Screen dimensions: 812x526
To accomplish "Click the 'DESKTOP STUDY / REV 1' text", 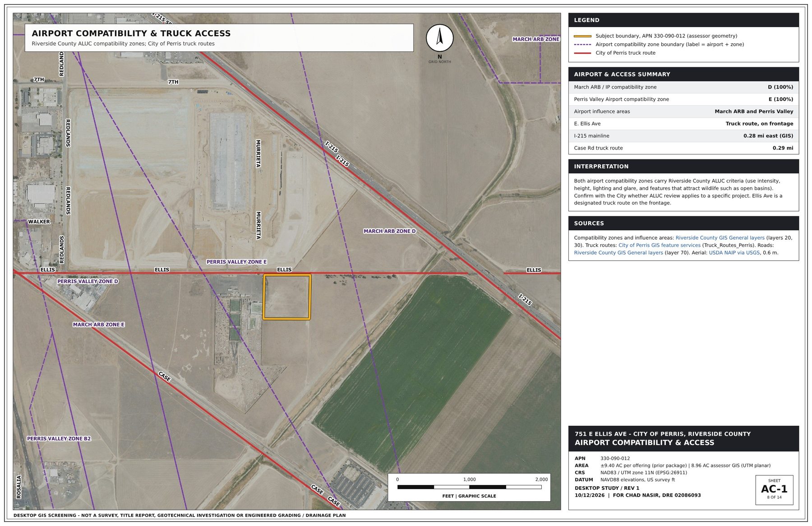I will point(607,488).
